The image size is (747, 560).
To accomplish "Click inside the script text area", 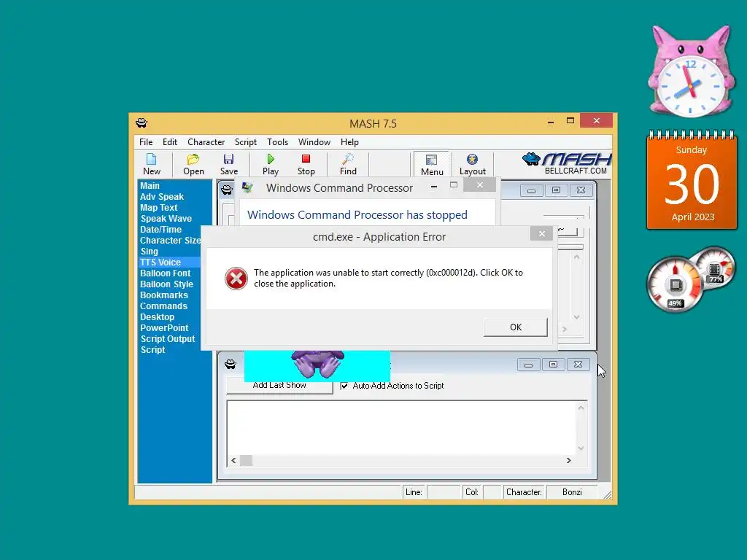I will [402, 427].
